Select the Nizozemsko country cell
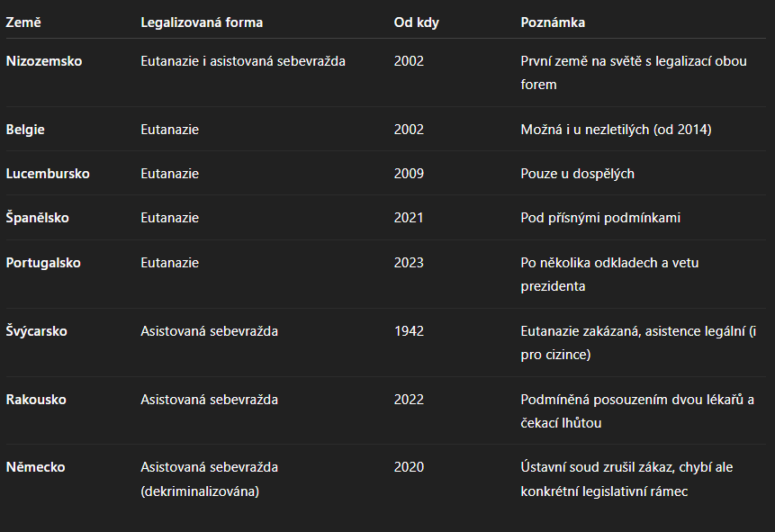This screenshot has height=532, width=775. point(44,61)
